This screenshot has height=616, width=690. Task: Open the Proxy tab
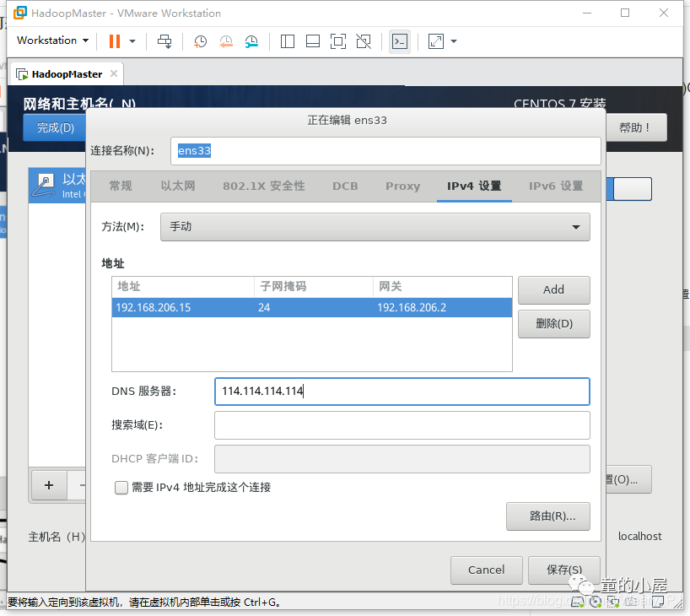point(402,186)
